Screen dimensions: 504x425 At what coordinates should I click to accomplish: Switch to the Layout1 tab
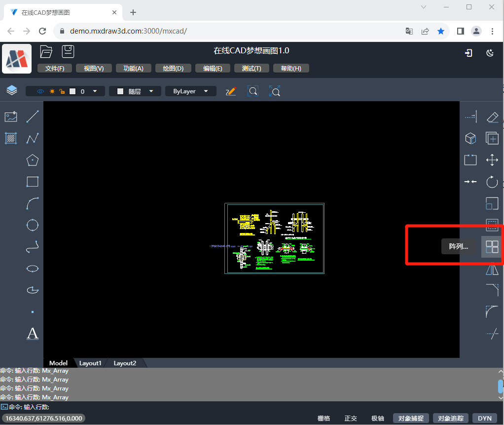point(90,363)
